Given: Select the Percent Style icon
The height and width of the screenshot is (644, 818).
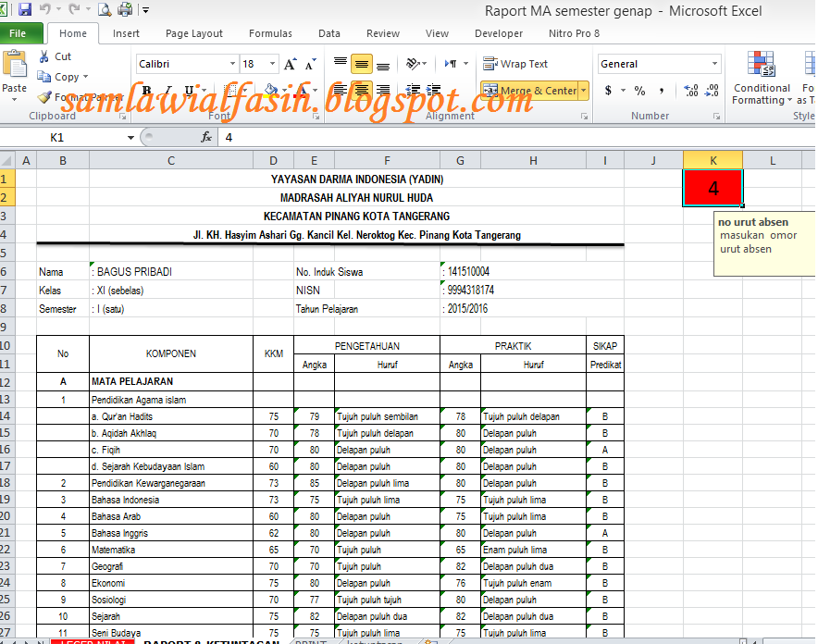Looking at the screenshot, I should [x=638, y=91].
